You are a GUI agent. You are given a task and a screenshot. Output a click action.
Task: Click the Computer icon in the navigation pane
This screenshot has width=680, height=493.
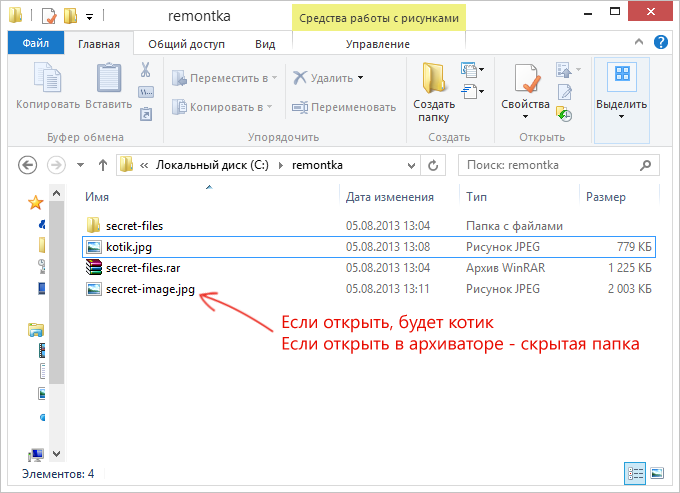click(36, 454)
